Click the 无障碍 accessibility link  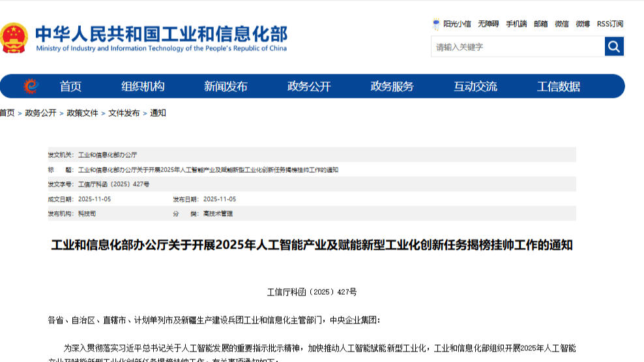[488, 24]
